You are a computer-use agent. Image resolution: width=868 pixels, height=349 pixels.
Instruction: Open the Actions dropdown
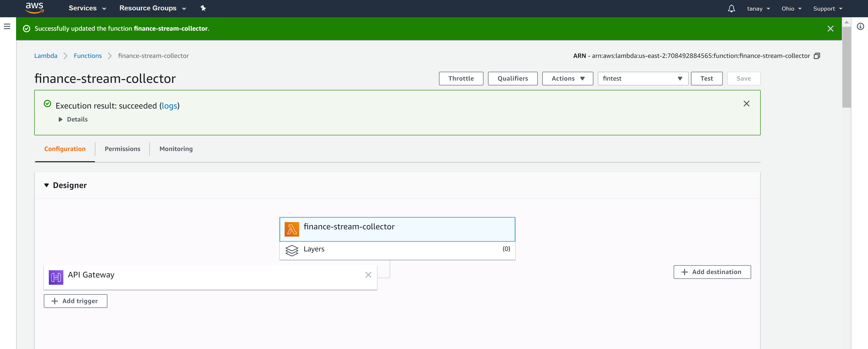(x=567, y=78)
